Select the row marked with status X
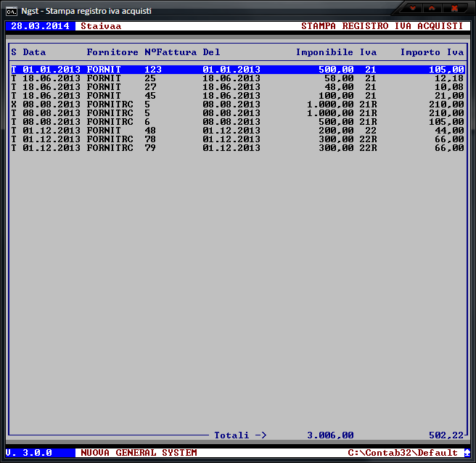476x463 pixels. [237, 105]
